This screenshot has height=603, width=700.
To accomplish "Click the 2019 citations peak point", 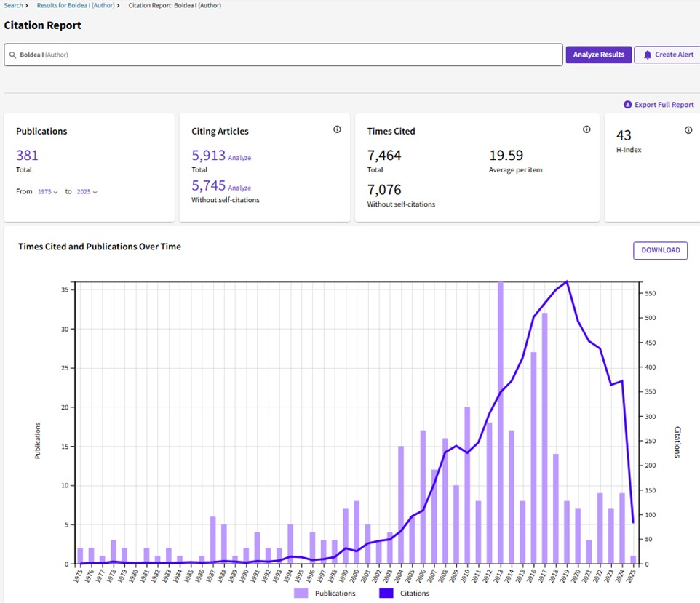I will click(x=566, y=281).
